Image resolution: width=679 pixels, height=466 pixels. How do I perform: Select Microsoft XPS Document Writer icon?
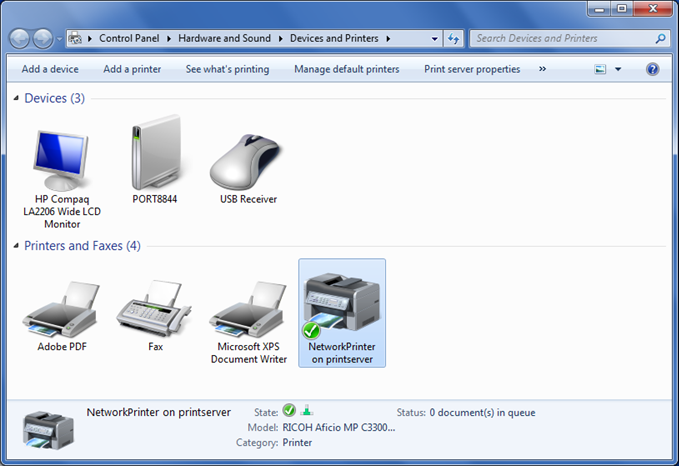(x=248, y=310)
